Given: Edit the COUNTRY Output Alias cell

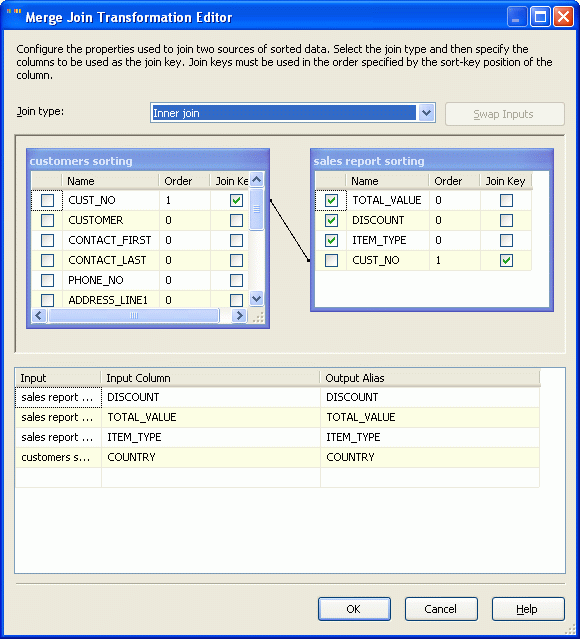Looking at the screenshot, I should coord(430,457).
